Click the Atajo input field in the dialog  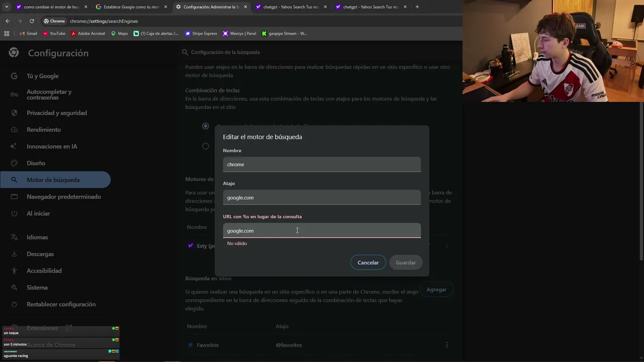coord(322,198)
